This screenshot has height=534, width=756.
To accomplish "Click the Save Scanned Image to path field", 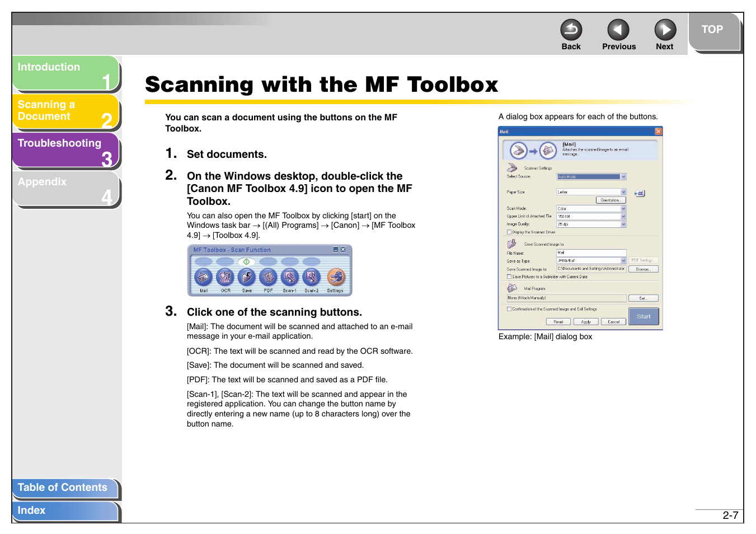I will tap(591, 269).
